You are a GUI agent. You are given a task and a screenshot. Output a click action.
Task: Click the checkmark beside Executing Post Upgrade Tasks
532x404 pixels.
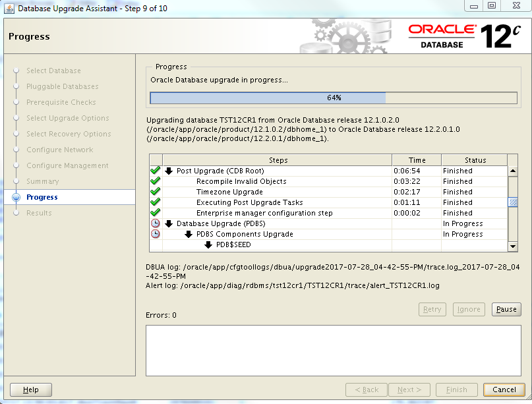(155, 202)
